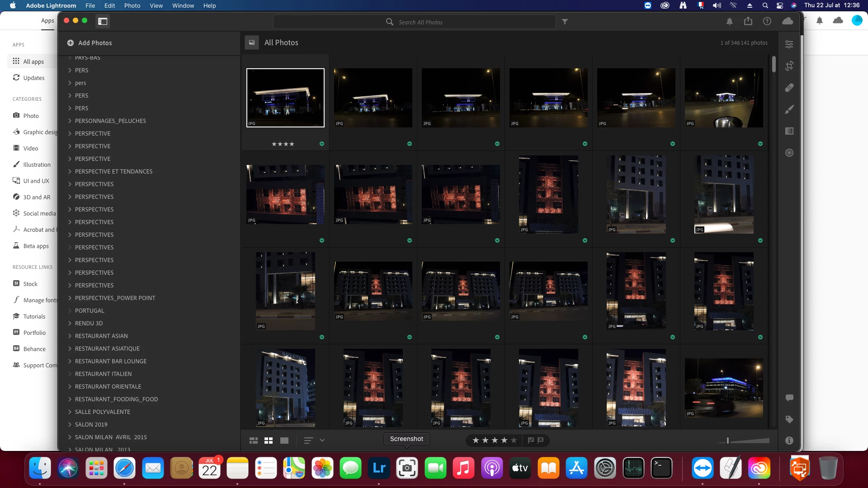Viewport: 868px width, 488px height.
Task: Expand the RESTAURANT ITALIEN folder
Action: click(70, 374)
